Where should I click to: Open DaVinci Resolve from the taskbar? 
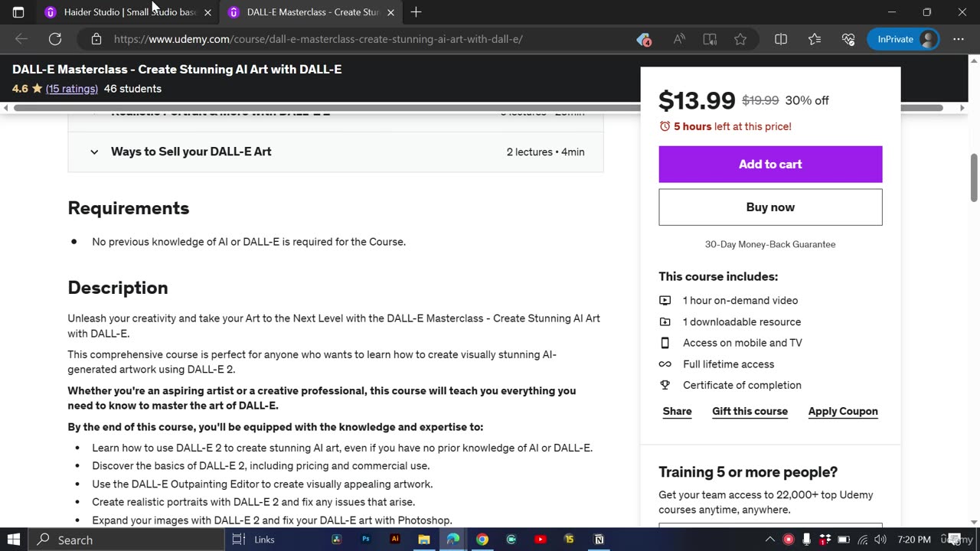point(336,540)
